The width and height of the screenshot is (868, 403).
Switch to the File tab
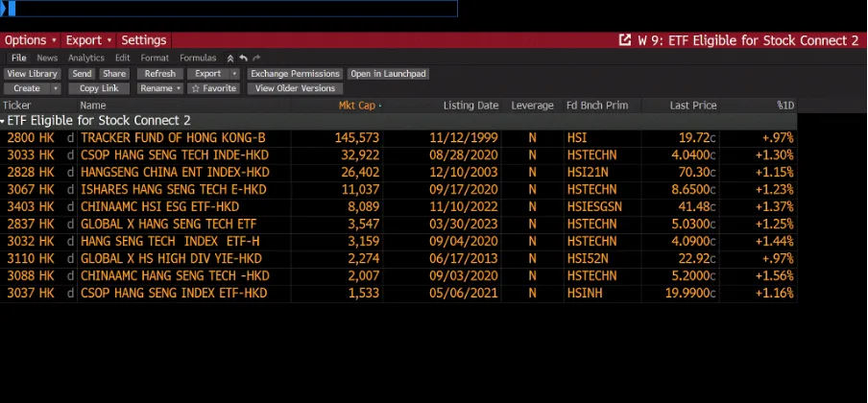tap(19, 59)
